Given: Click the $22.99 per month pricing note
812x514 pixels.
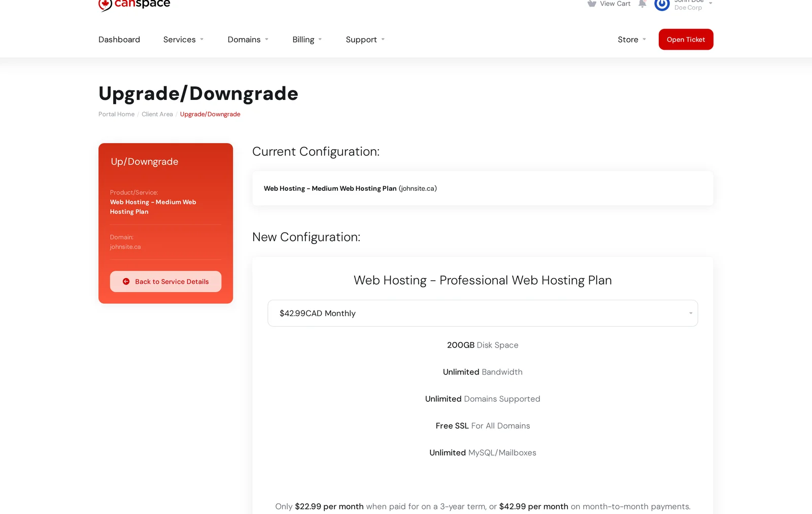Looking at the screenshot, I should 329,506.
